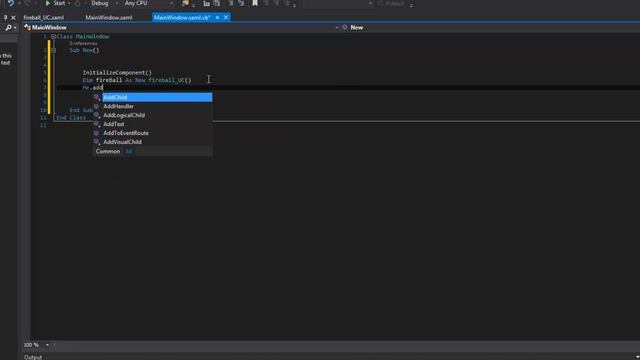
Task: Collapse the Sub New code block
Action: pyautogui.click(x=53, y=51)
